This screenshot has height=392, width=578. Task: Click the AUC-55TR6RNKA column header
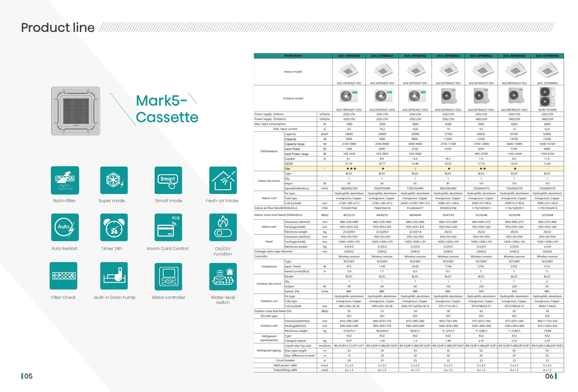click(x=547, y=56)
